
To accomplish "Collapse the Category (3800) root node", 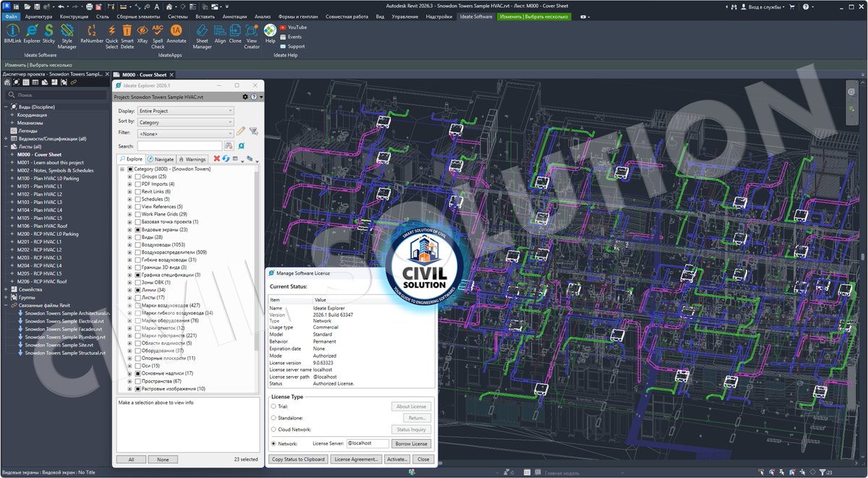I will (122, 168).
